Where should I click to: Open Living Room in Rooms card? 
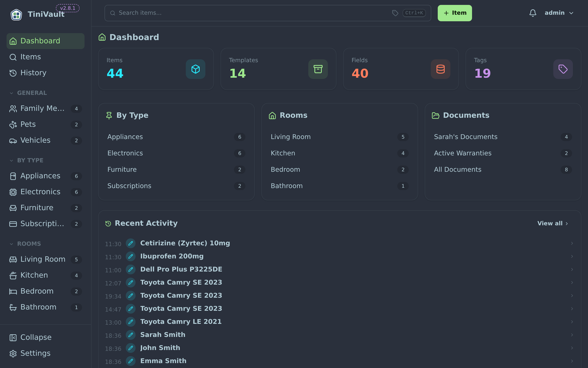tap(340, 137)
